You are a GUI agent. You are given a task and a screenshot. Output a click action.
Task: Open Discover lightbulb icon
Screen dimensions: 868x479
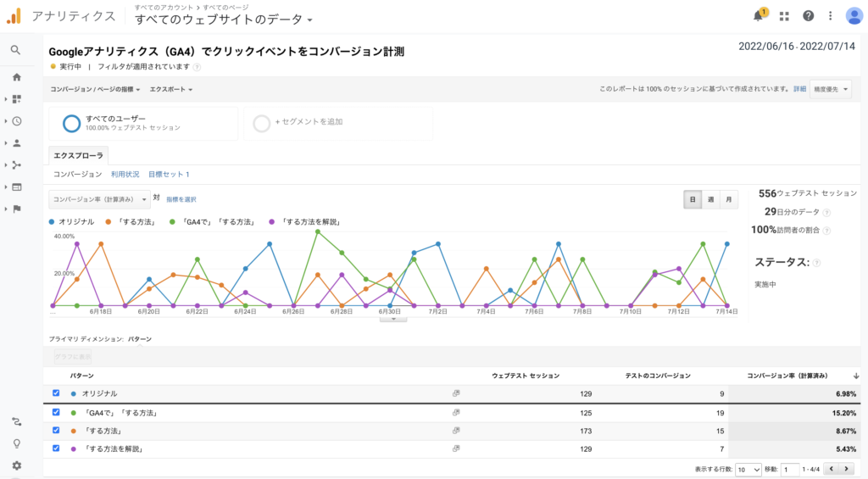17,443
